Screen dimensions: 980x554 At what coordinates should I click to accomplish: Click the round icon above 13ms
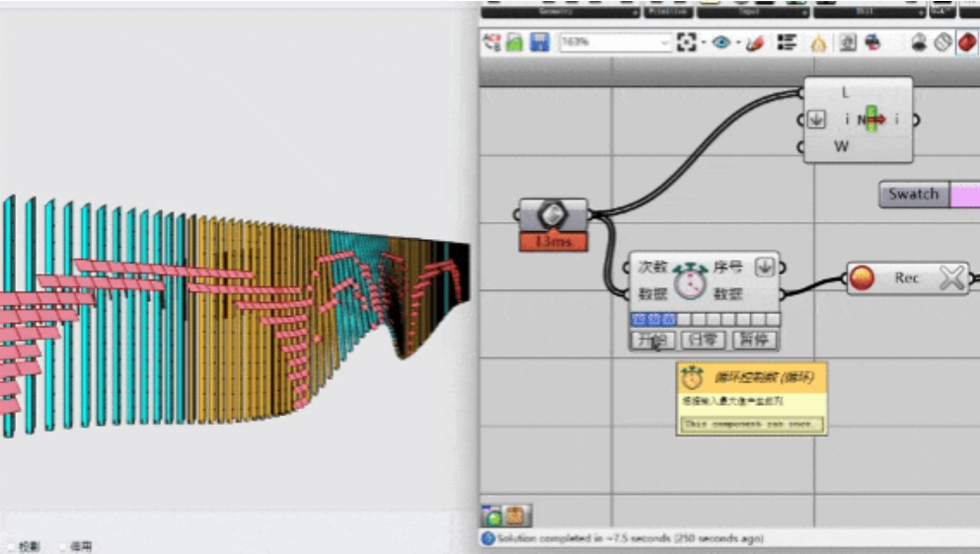point(554,214)
